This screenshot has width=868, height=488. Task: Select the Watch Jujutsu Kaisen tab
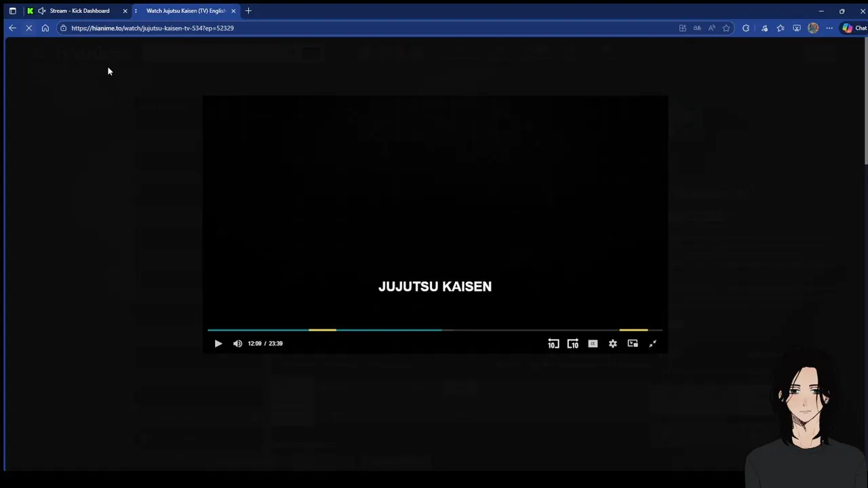186,11
